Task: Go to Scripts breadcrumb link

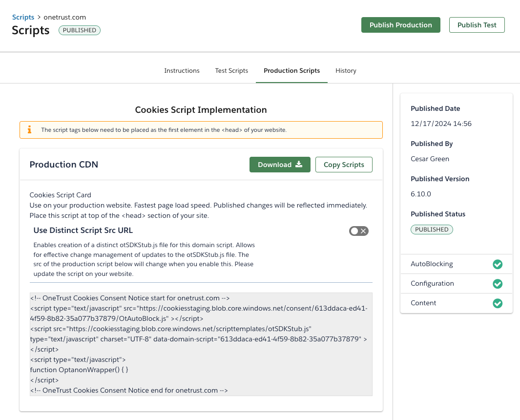Action: pyautogui.click(x=23, y=17)
